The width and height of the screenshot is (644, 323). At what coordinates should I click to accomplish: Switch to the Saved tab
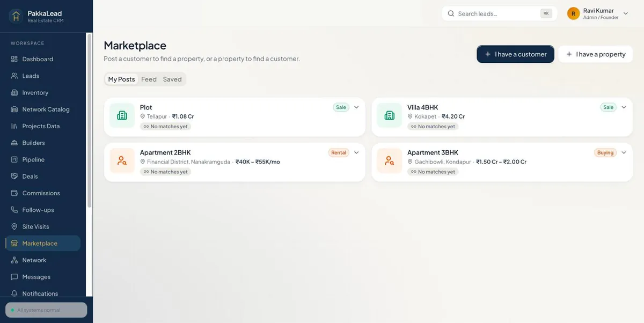[172, 79]
